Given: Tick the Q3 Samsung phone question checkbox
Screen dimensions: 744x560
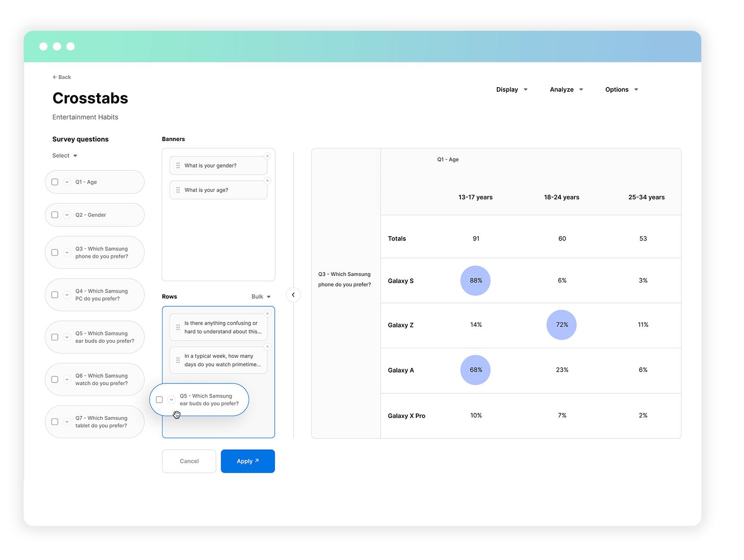Looking at the screenshot, I should pyautogui.click(x=55, y=252).
